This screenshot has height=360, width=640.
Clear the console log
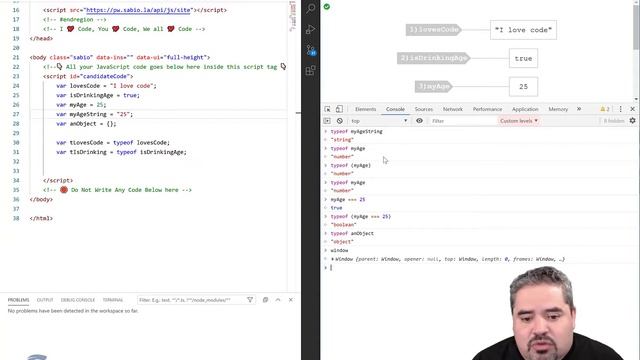[340, 121]
